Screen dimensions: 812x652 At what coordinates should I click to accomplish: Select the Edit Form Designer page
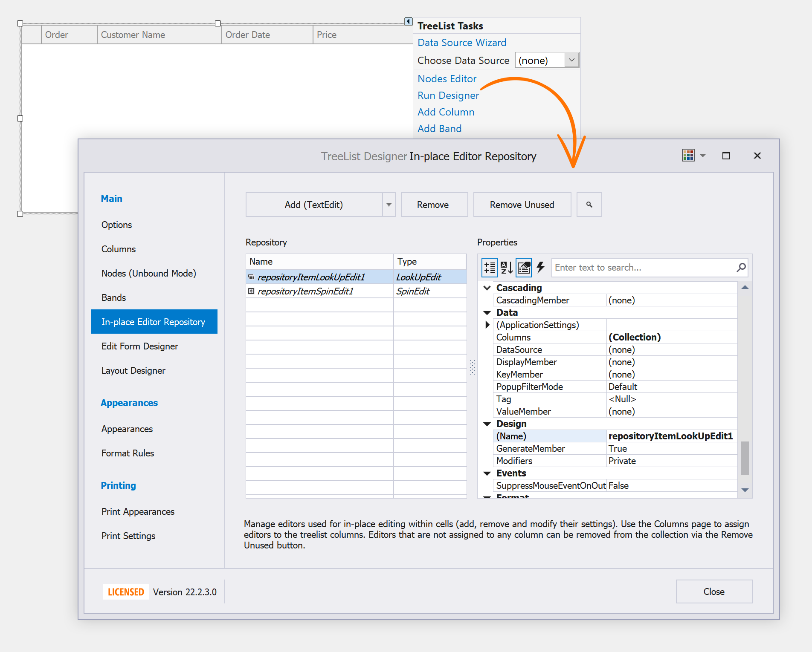point(139,346)
